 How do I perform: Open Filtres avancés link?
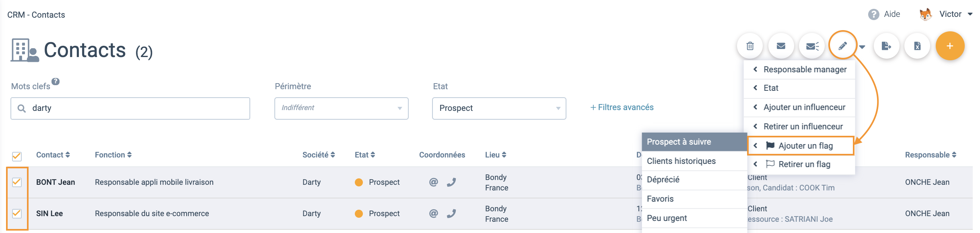pos(622,107)
